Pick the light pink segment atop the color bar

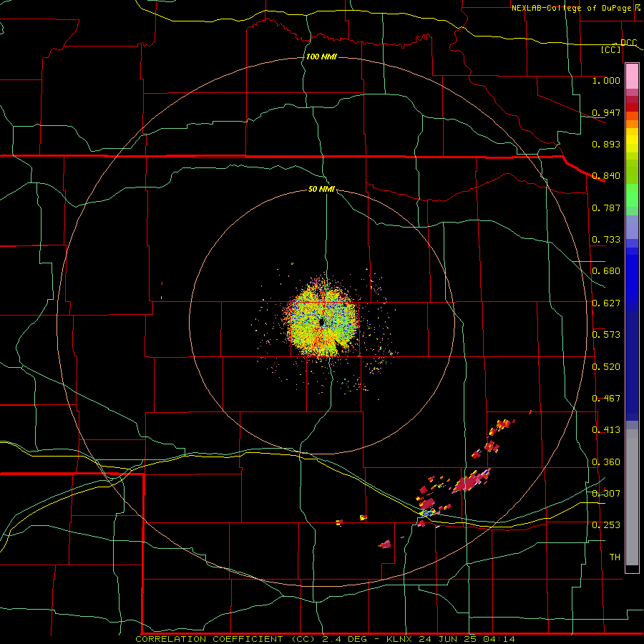(x=632, y=76)
